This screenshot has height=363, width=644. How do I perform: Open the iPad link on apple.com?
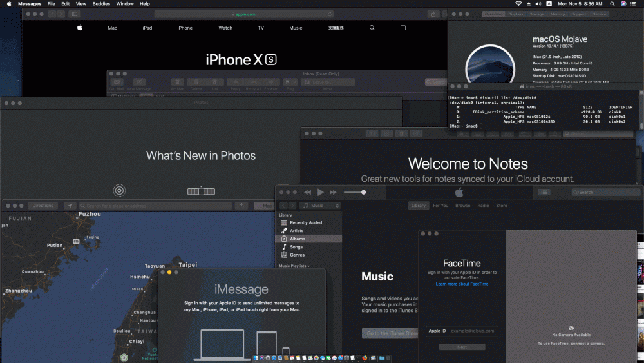click(147, 28)
